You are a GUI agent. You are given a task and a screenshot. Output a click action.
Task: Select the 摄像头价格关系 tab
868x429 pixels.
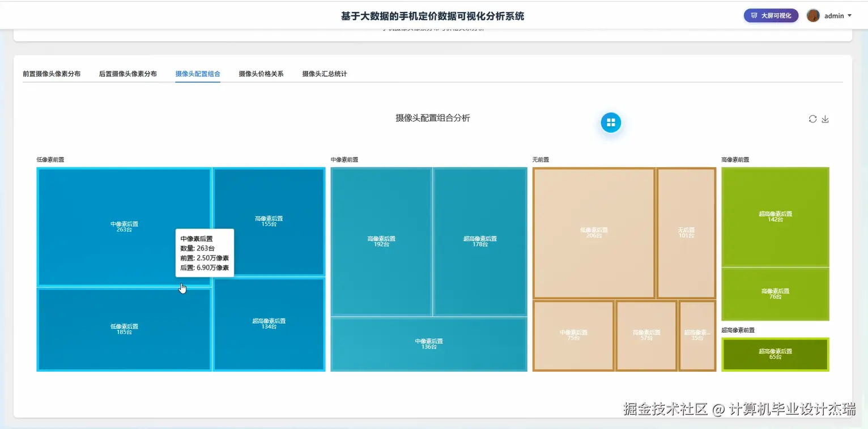[261, 73]
